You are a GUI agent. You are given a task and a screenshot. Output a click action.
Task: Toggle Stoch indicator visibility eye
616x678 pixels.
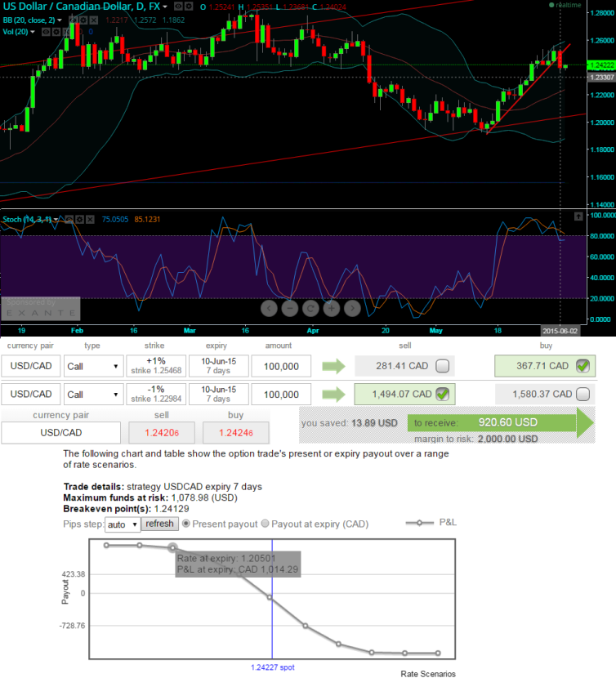click(69, 219)
